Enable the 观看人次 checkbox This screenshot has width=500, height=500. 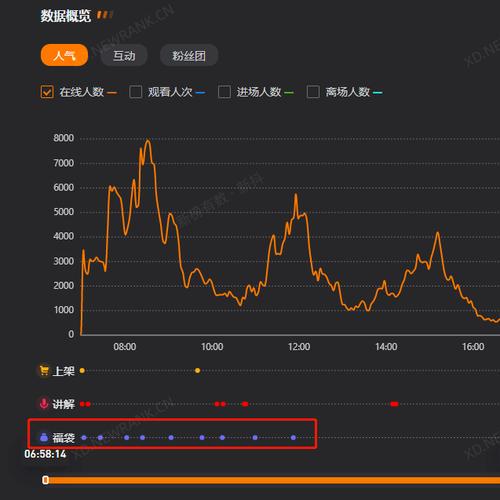(x=135, y=92)
